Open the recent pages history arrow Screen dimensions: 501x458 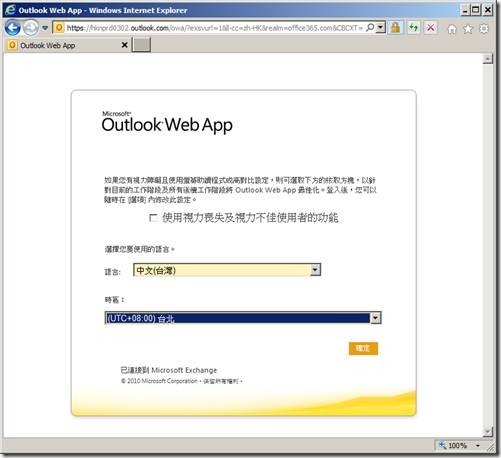click(45, 28)
